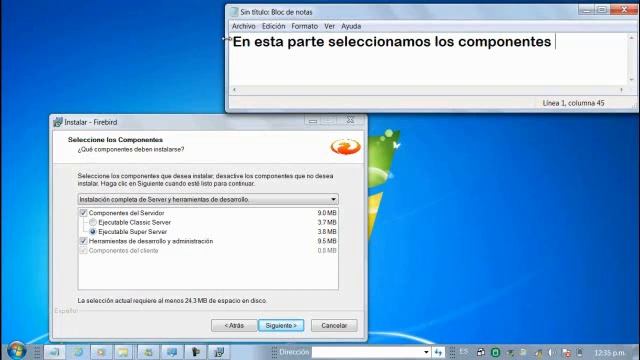Open the Action Center flag with red X
Screen dimensions: 640x360
(566, 352)
